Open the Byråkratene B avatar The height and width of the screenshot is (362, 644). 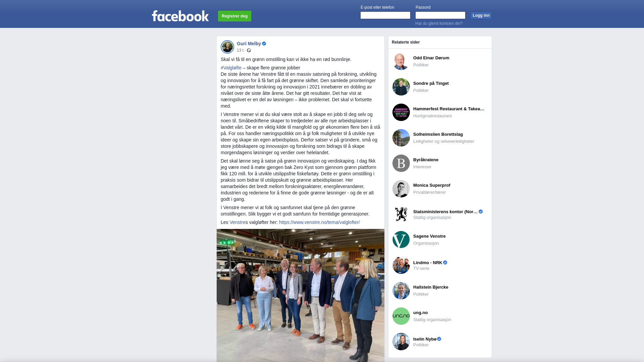[x=401, y=163]
